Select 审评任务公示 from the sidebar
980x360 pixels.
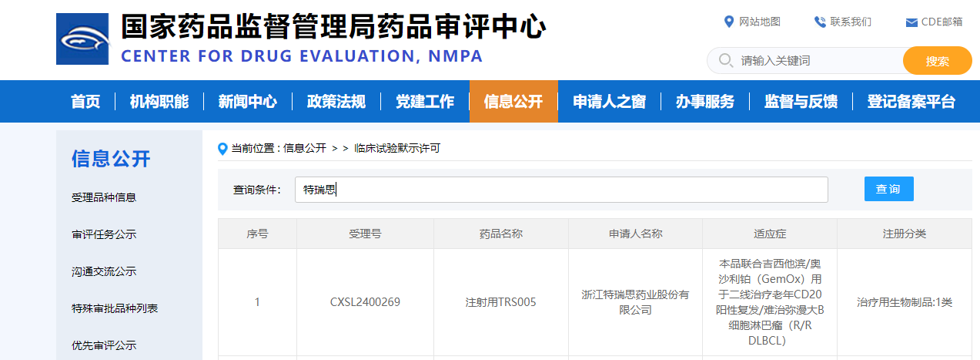point(104,234)
